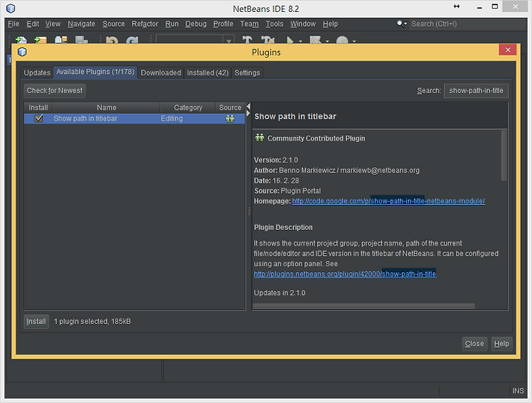Screen dimensions: 532x403
Task: Click the INS indicator in status bar
Action: (518, 390)
